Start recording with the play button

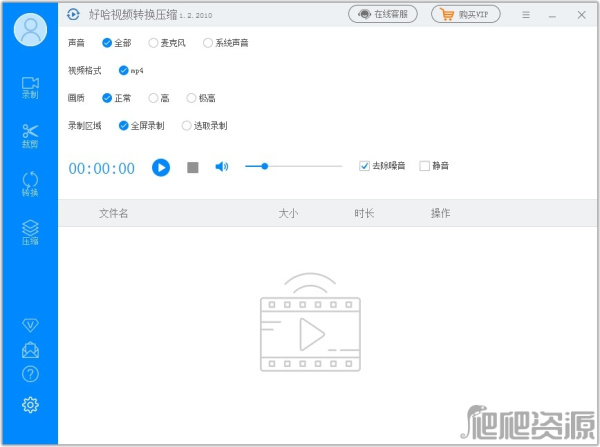point(161,168)
